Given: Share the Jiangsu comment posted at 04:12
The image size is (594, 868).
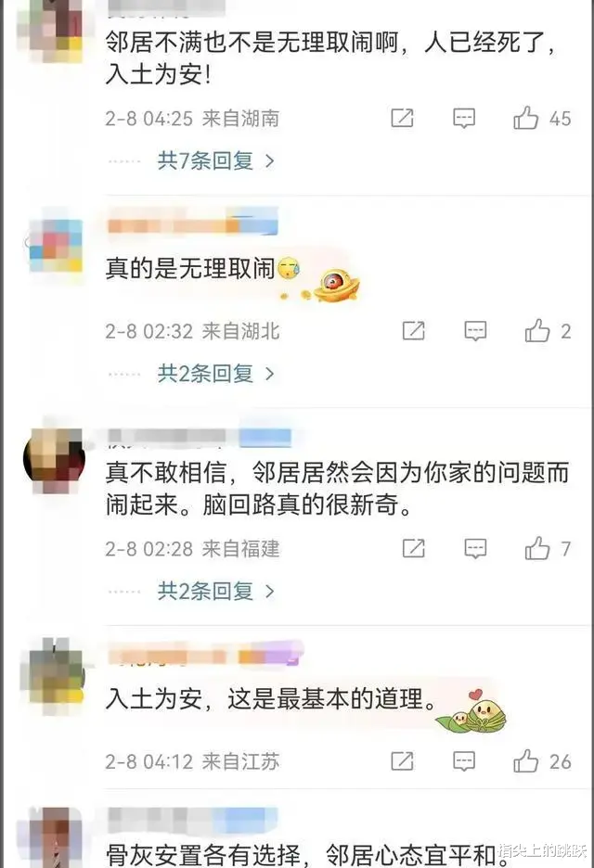Looking at the screenshot, I should tap(402, 761).
